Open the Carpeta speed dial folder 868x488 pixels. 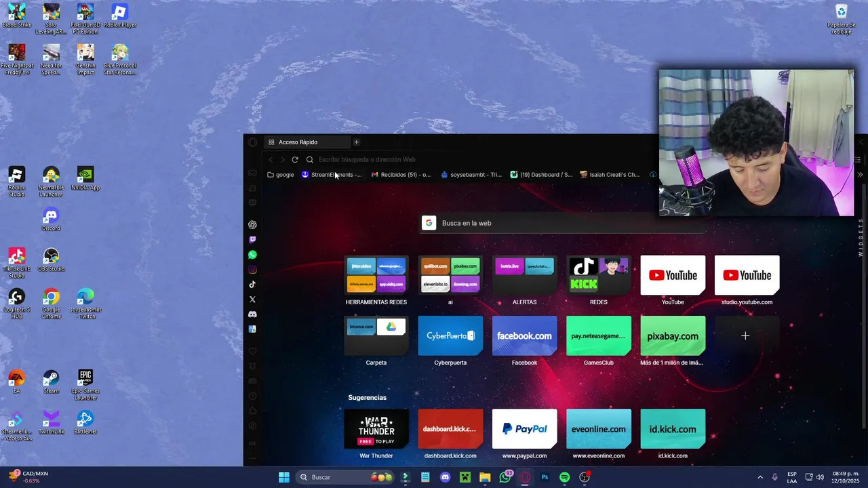(x=376, y=335)
